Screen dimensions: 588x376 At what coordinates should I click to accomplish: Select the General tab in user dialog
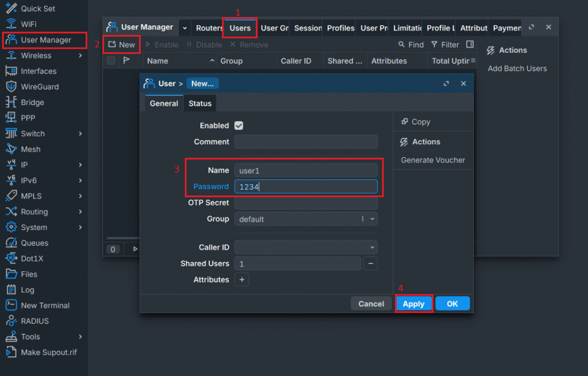[x=164, y=103]
